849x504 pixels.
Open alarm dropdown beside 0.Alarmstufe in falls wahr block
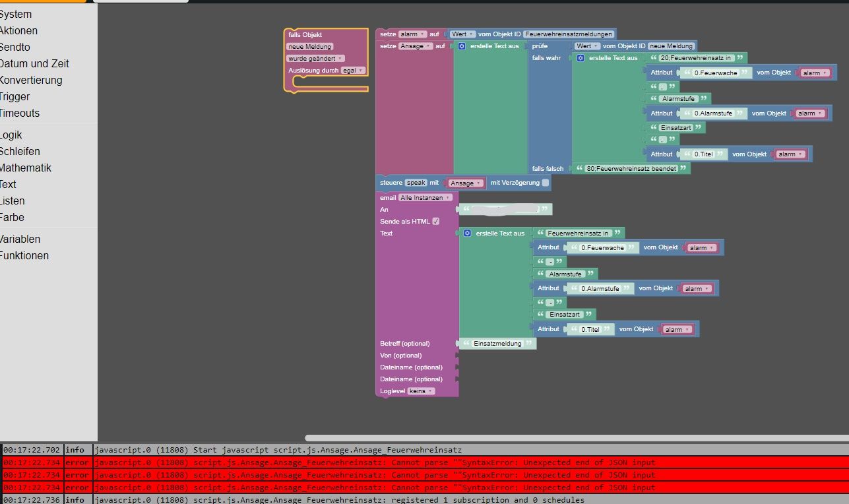click(811, 113)
